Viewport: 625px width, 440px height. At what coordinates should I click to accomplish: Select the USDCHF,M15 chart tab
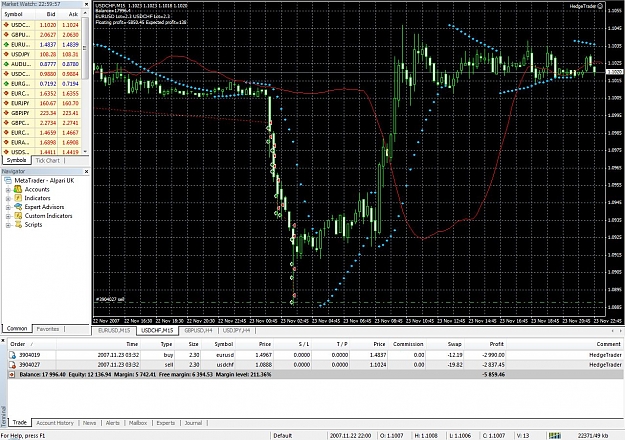157,330
